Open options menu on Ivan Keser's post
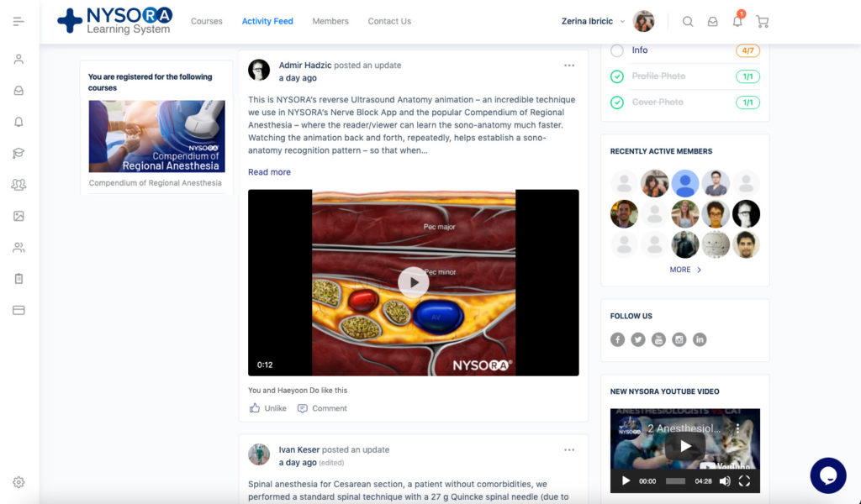The image size is (861, 504). click(569, 449)
